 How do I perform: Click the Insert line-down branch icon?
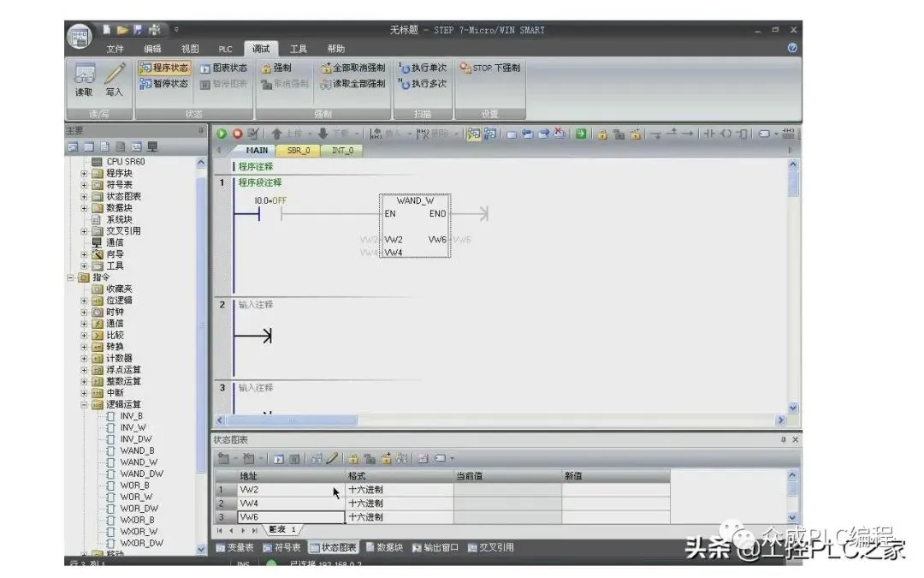click(656, 134)
